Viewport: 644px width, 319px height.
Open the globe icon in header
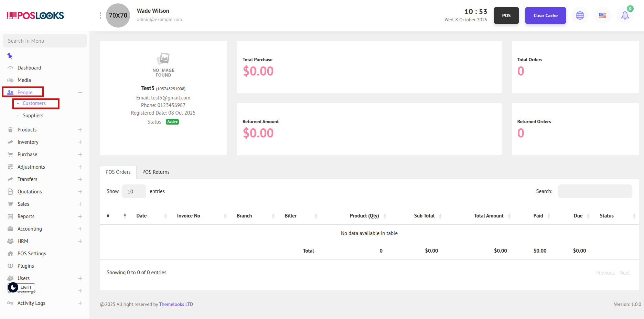[580, 15]
